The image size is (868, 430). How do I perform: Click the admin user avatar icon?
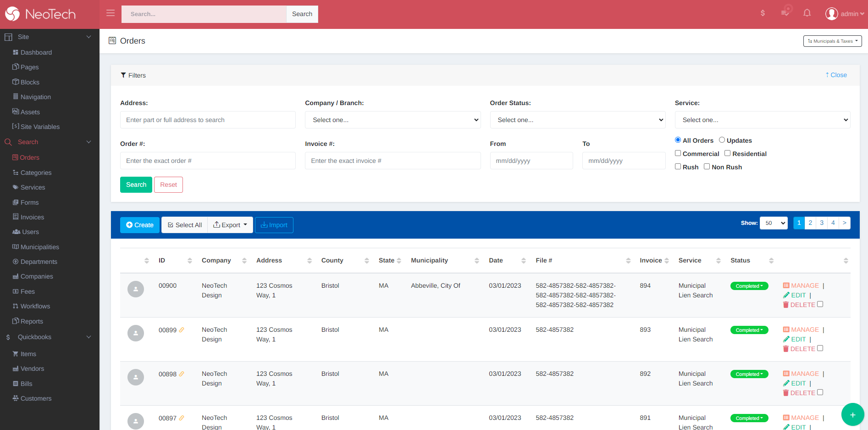tap(831, 14)
